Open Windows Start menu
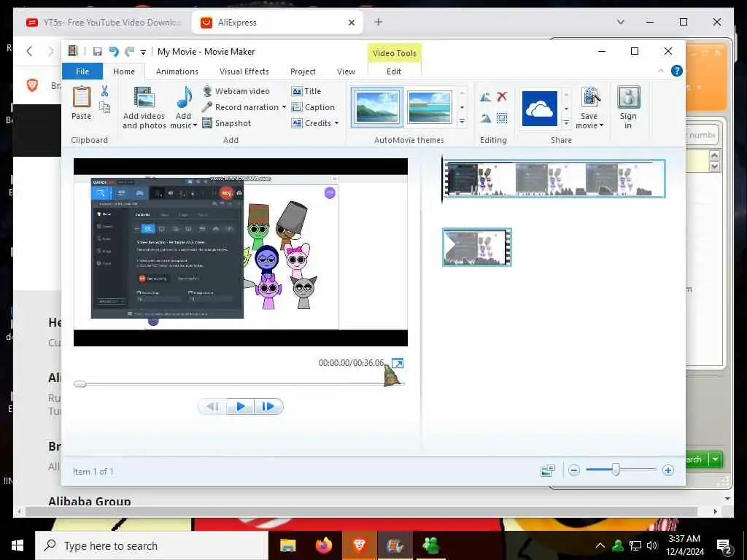The width and height of the screenshot is (747, 560). click(x=18, y=545)
